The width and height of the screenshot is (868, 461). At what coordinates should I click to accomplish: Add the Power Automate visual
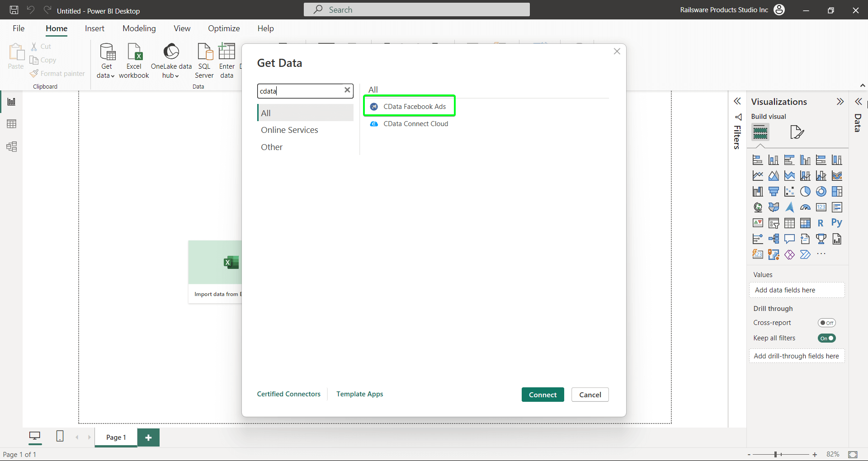[805, 255]
